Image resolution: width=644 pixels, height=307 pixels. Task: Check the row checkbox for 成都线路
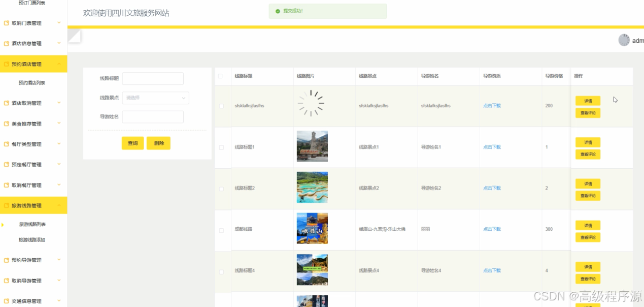221,230
